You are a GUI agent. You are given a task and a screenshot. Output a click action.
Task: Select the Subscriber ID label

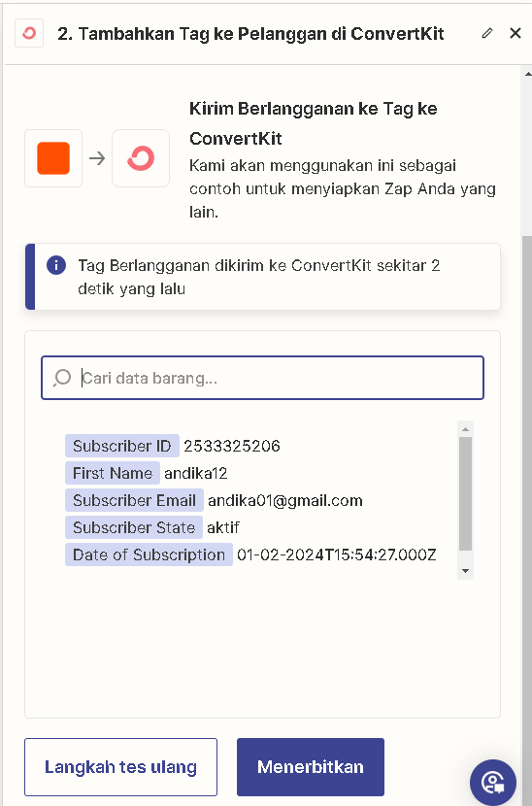121,446
